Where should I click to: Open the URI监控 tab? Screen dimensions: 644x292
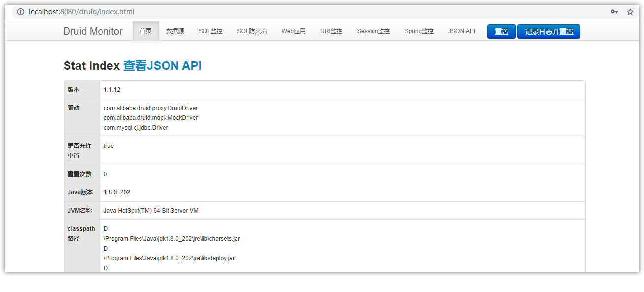tap(331, 31)
